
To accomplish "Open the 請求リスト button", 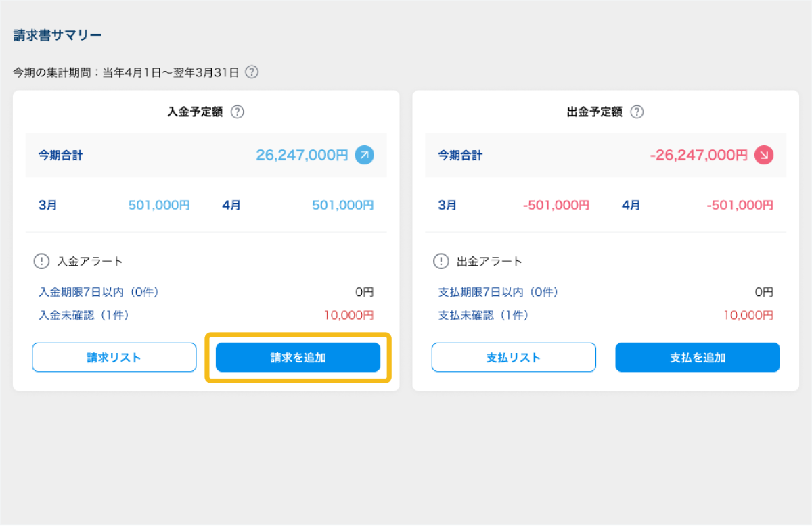I will 114,358.
